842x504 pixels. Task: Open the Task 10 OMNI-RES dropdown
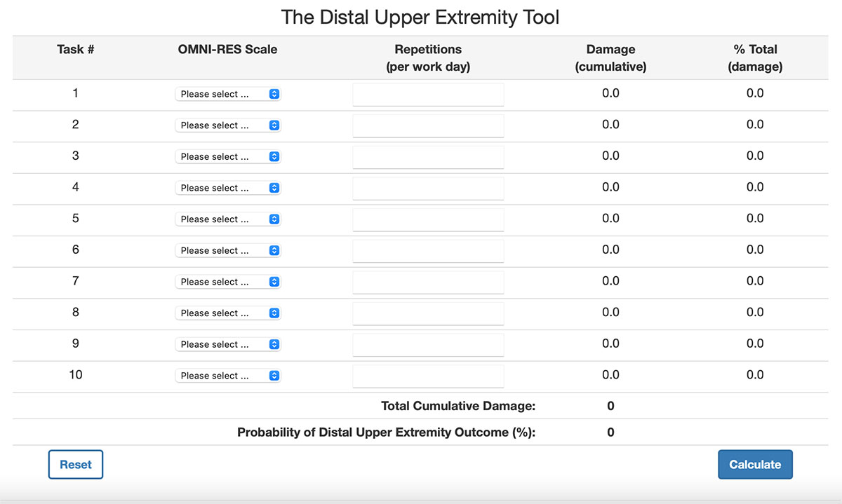228,376
